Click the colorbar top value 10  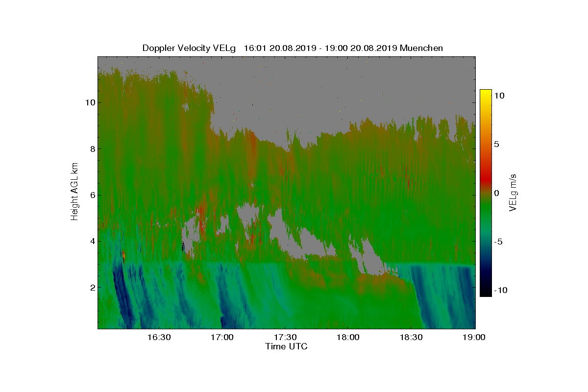[x=499, y=96]
